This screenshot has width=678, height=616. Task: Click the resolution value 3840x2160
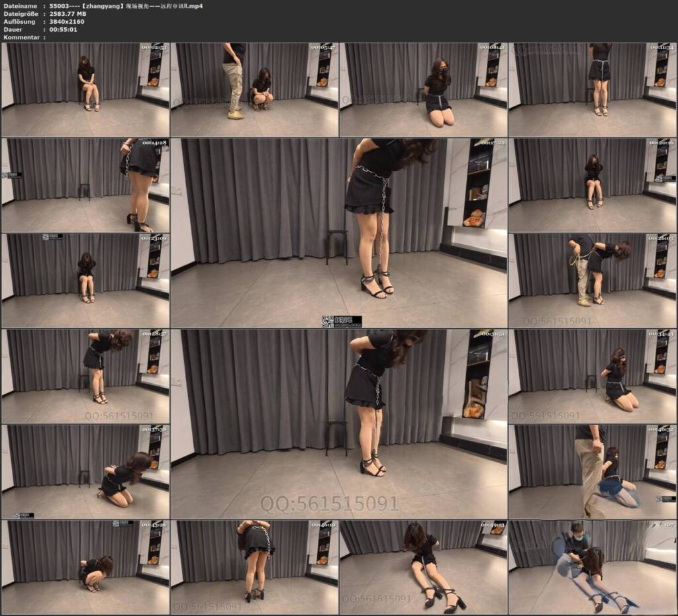[x=67, y=22]
